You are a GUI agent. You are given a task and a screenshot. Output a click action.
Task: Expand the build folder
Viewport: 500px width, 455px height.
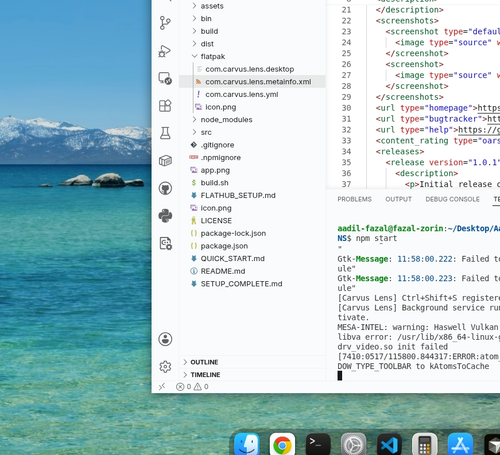[252, 31]
